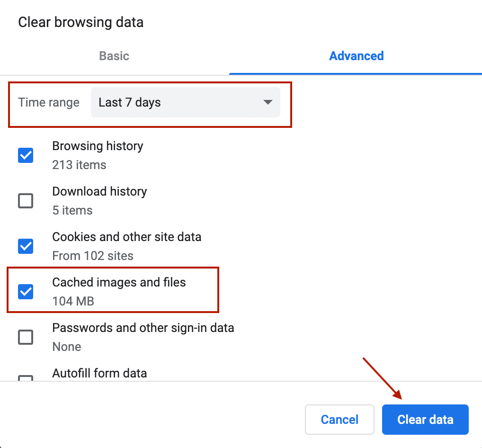The image size is (482, 448).
Task: Disable the Cached images and files checkbox
Action: pos(26,292)
